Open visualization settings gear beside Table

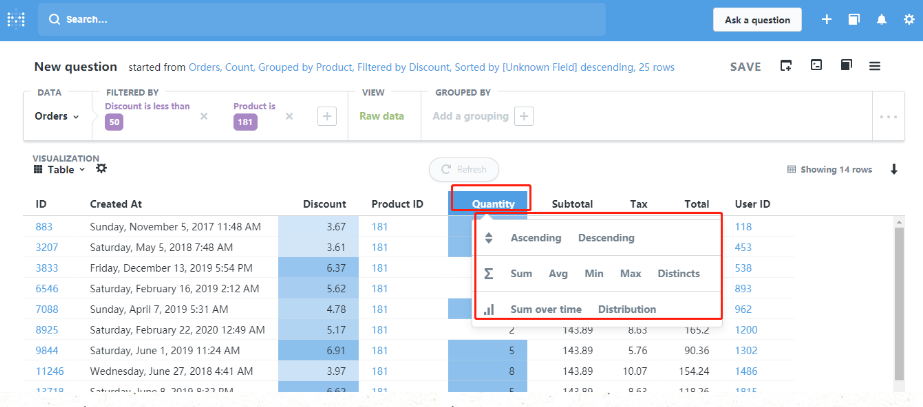[x=101, y=169]
